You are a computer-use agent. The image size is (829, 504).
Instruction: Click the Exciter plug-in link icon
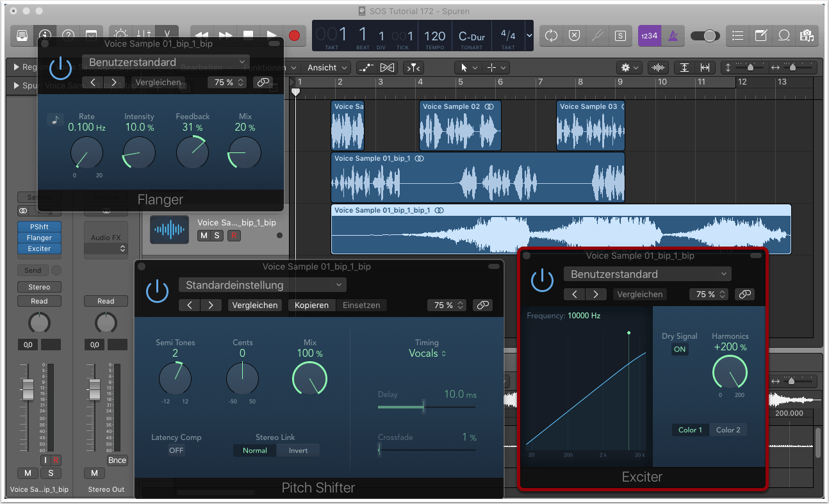coord(744,294)
